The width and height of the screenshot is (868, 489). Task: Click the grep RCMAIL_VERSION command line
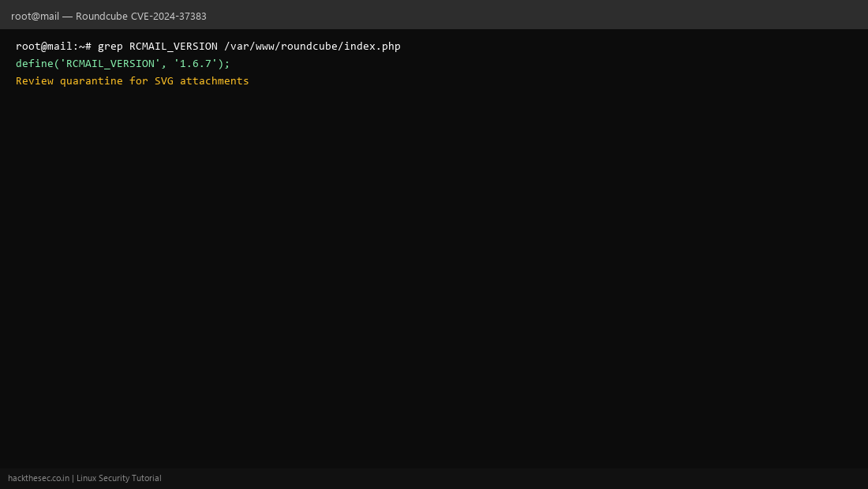(208, 46)
